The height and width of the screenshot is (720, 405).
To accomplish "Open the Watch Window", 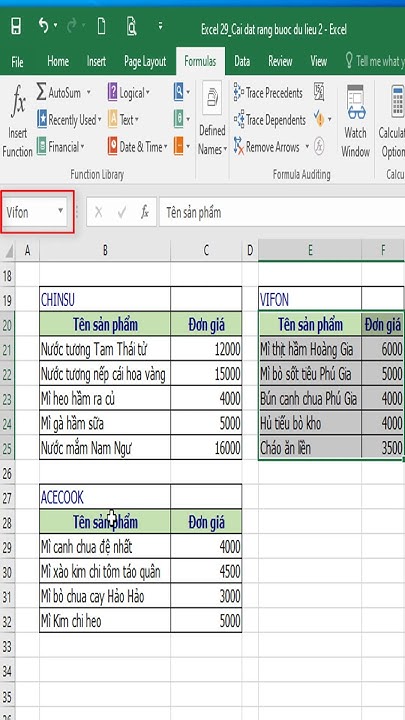I will click(355, 120).
